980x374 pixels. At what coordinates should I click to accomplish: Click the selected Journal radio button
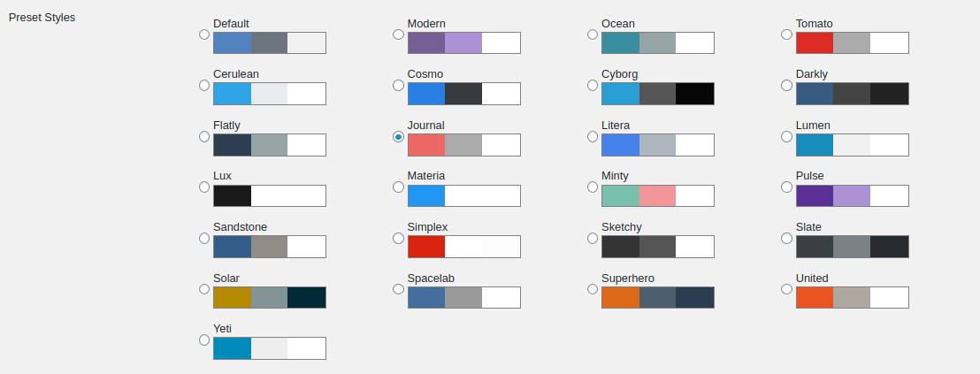[x=398, y=136]
